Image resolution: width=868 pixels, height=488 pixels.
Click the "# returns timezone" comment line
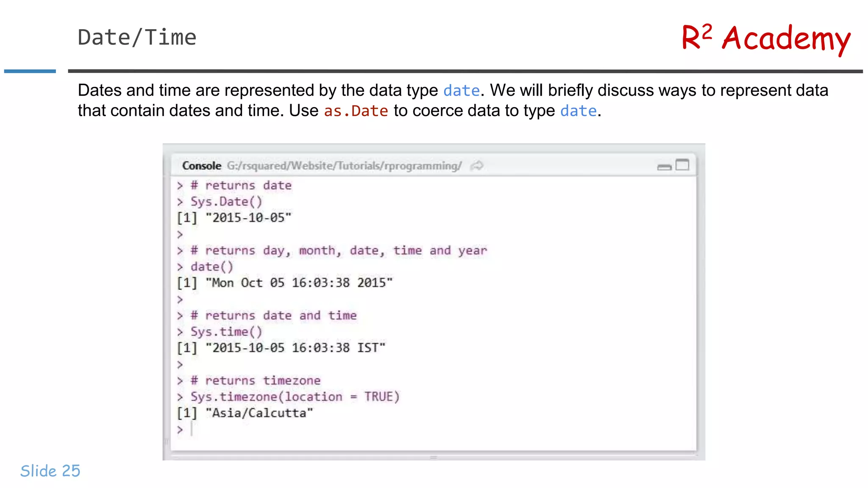(256, 381)
